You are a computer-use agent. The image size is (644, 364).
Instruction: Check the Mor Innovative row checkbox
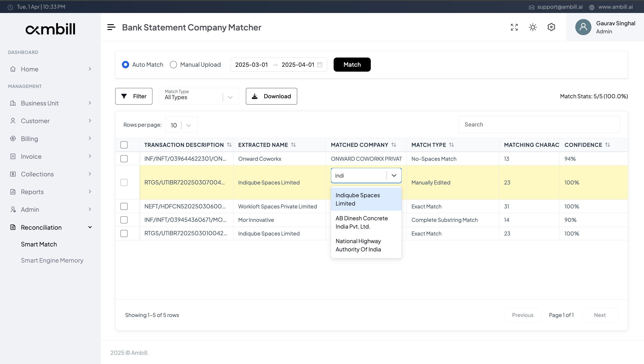pyautogui.click(x=124, y=220)
